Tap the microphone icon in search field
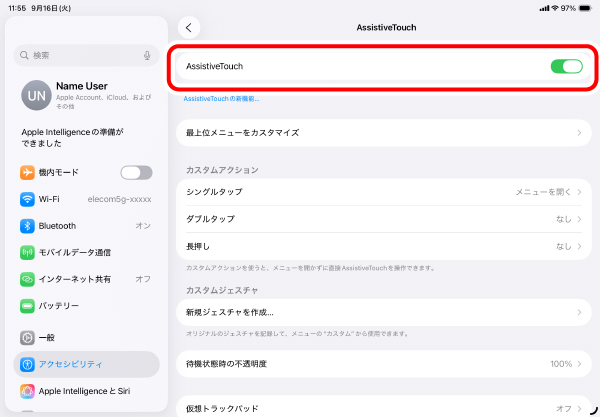 147,56
